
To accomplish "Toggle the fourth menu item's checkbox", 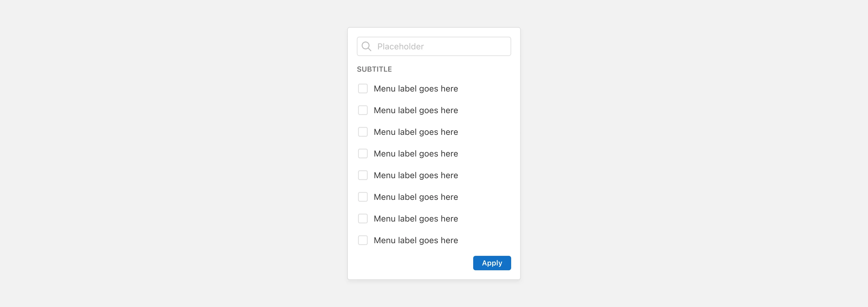I will (363, 153).
